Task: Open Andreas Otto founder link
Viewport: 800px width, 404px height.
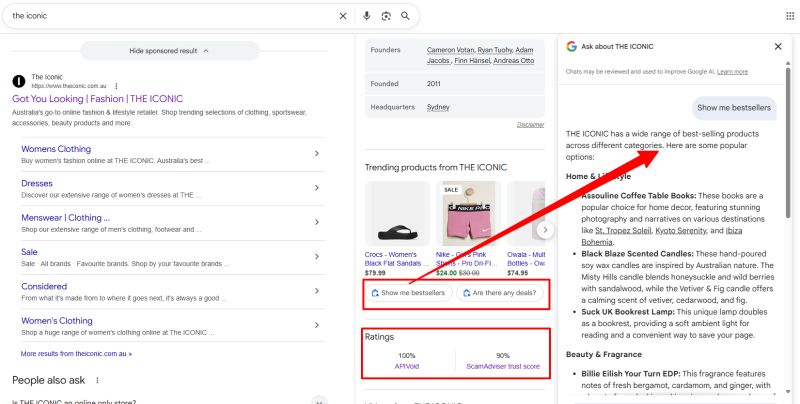Action: pyautogui.click(x=514, y=61)
